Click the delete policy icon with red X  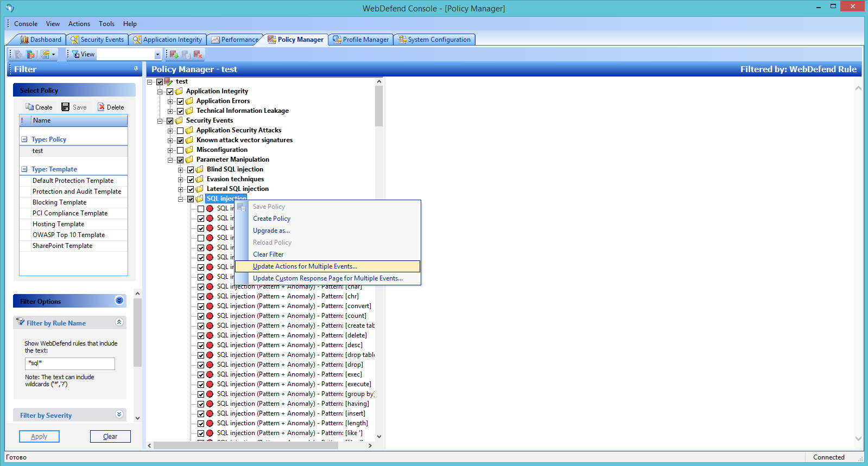198,54
